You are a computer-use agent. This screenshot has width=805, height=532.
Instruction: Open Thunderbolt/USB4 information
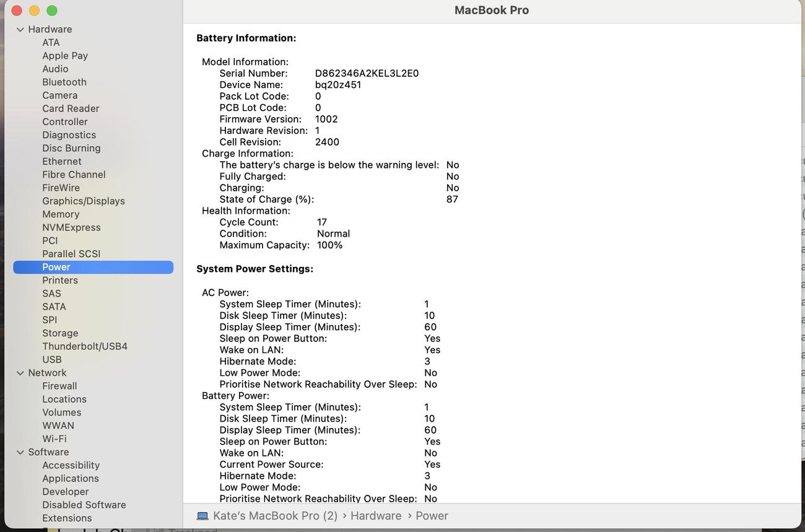point(85,346)
